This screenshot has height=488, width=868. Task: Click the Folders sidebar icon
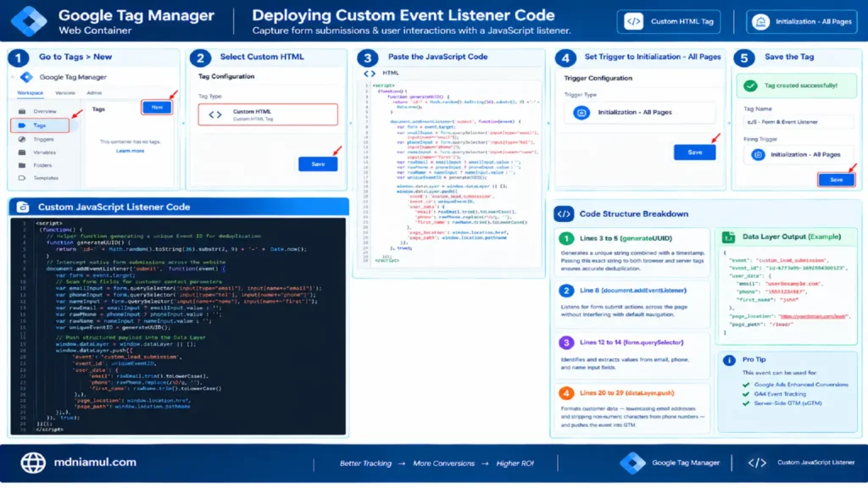pyautogui.click(x=22, y=165)
